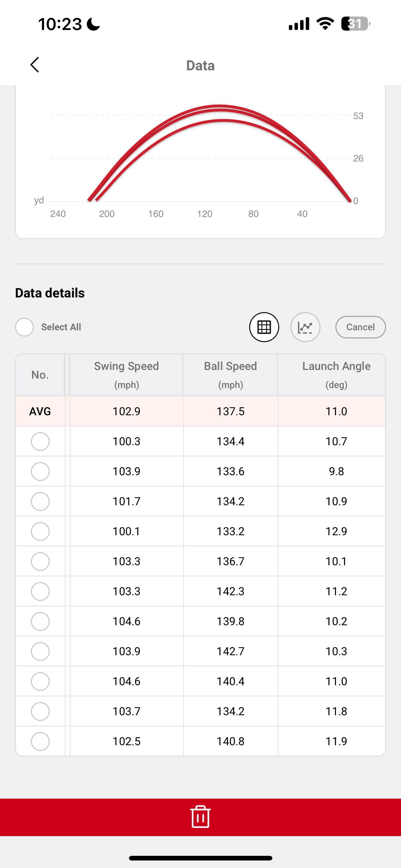Tap the back arrow icon
This screenshot has width=401, height=868.
[35, 65]
